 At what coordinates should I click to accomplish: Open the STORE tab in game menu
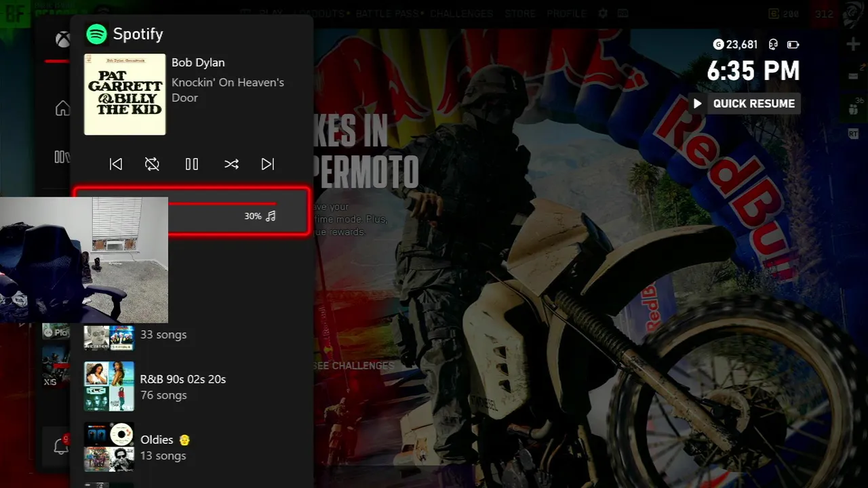pos(520,14)
